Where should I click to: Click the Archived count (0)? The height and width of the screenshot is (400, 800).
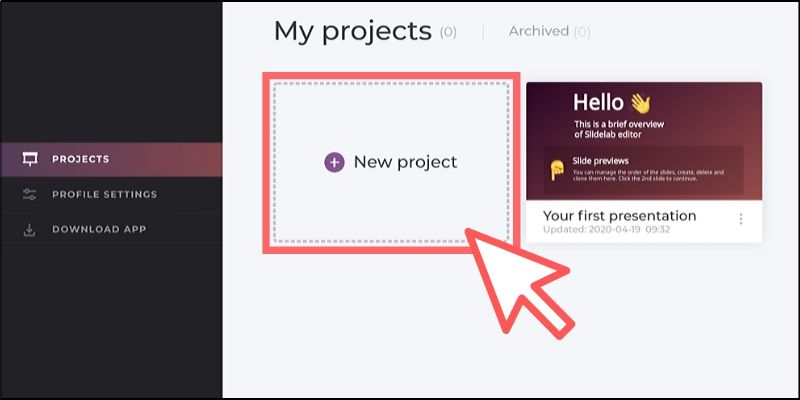(x=582, y=32)
